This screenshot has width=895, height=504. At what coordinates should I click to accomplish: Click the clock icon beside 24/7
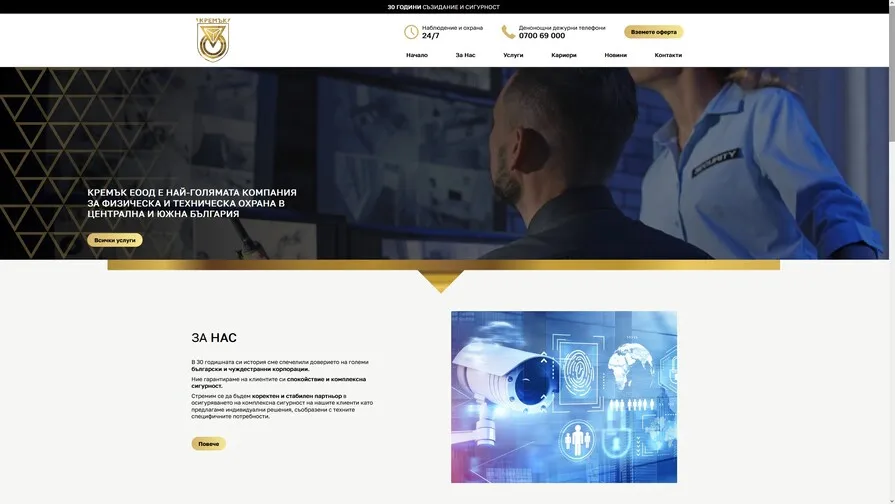[411, 32]
